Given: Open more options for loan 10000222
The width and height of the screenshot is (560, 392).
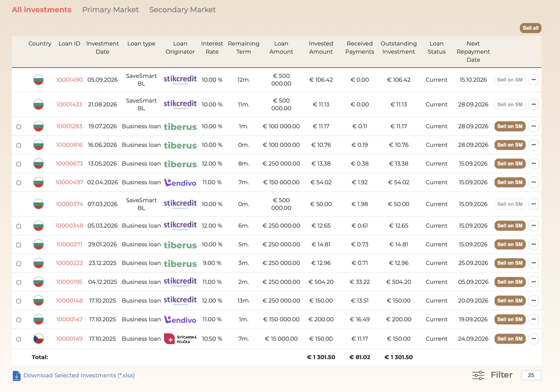Looking at the screenshot, I should (x=533, y=263).
